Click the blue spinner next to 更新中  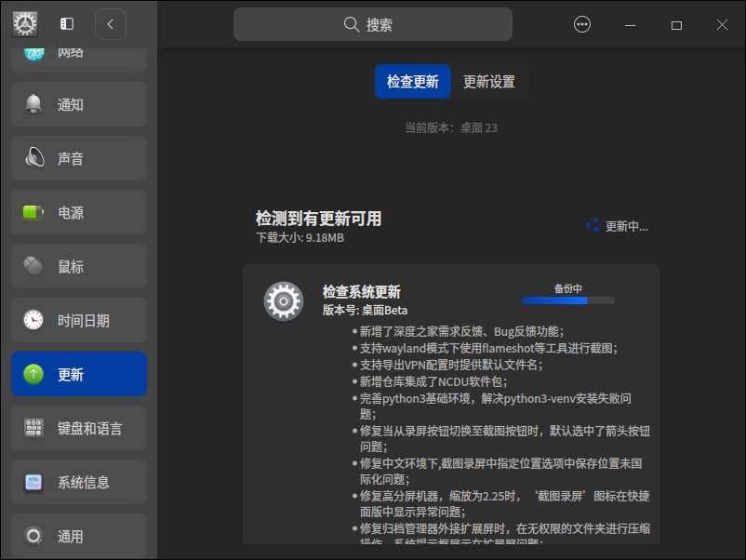pos(593,225)
